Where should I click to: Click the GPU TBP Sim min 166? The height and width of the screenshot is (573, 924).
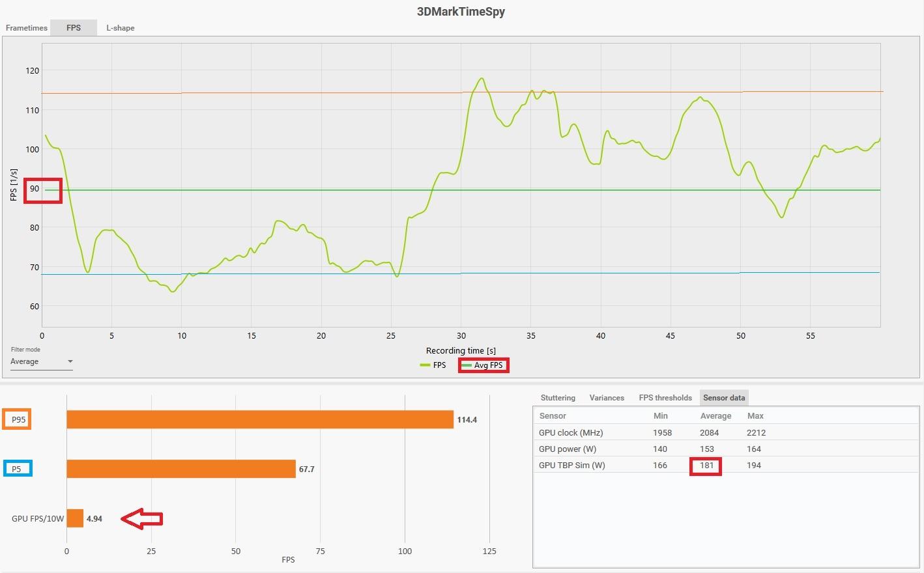pyautogui.click(x=660, y=465)
